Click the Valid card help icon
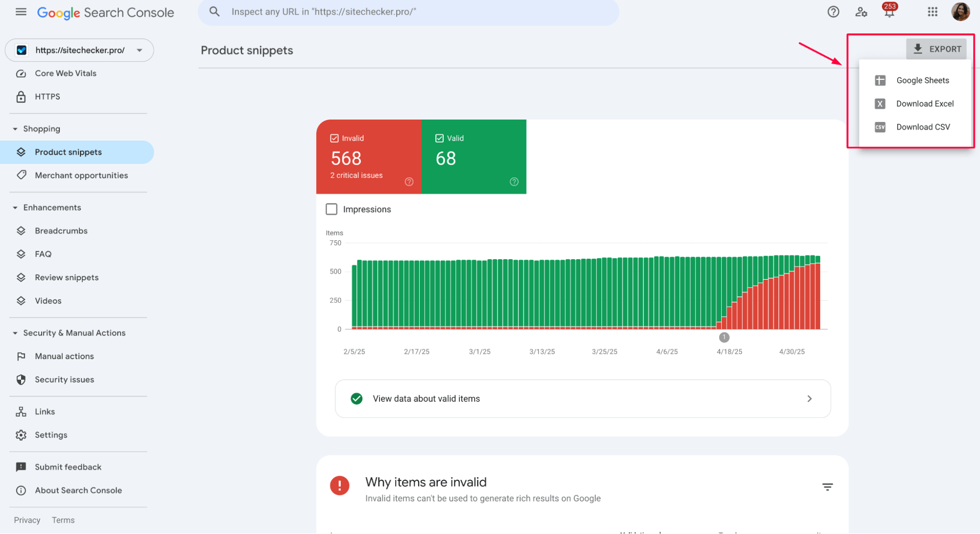This screenshot has height=534, width=980. pos(514,182)
